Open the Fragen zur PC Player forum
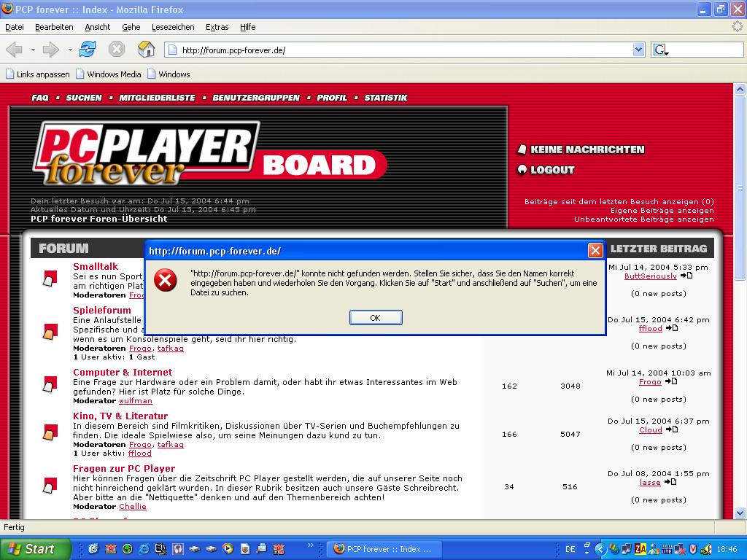The width and height of the screenshot is (747, 560). pyautogui.click(x=124, y=469)
